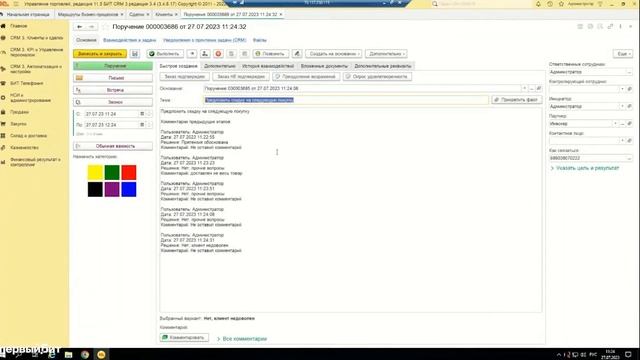Open history icon in title bar

tap(550, 4)
